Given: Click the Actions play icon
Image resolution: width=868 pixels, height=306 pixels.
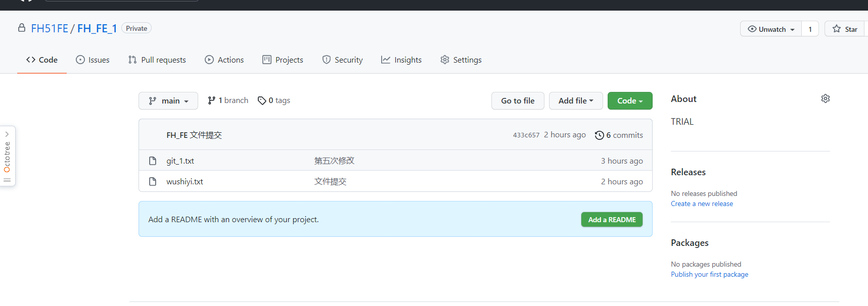Looking at the screenshot, I should click(209, 60).
